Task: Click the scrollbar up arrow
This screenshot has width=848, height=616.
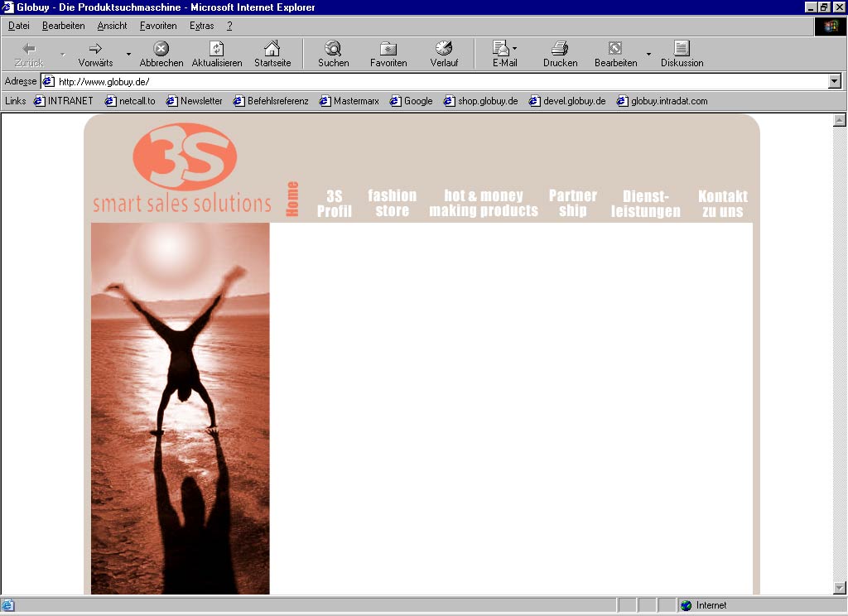Action: (840, 120)
